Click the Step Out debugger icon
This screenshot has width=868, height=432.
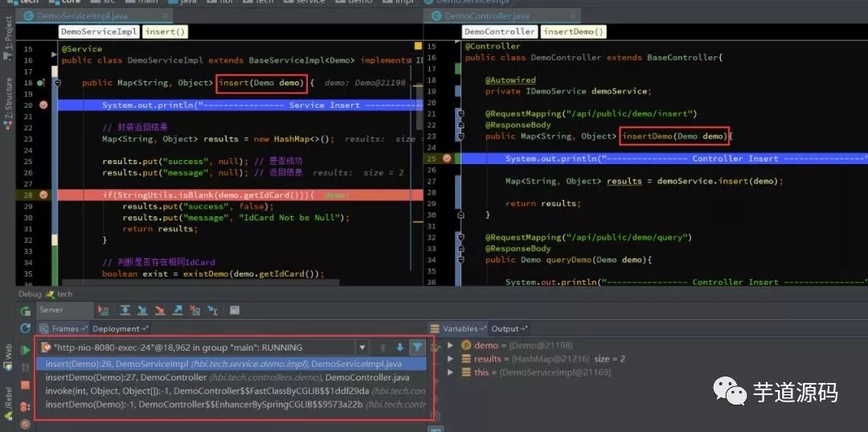point(177,311)
